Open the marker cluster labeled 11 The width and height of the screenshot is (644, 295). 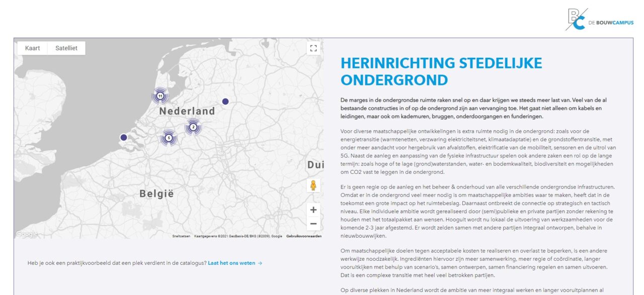coord(160,95)
